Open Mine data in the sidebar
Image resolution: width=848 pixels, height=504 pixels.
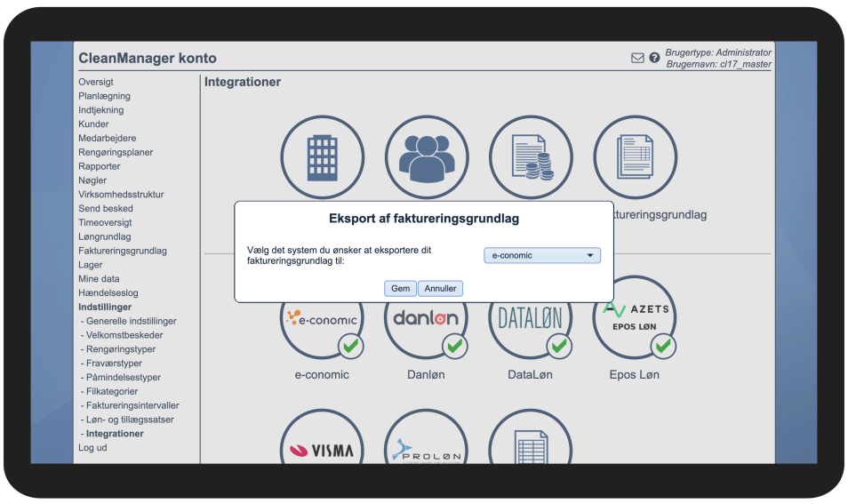[x=99, y=278]
